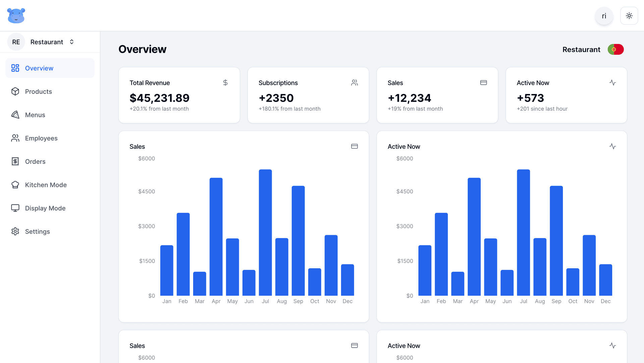
Task: Click the Employees people icon
Action: pos(15,138)
